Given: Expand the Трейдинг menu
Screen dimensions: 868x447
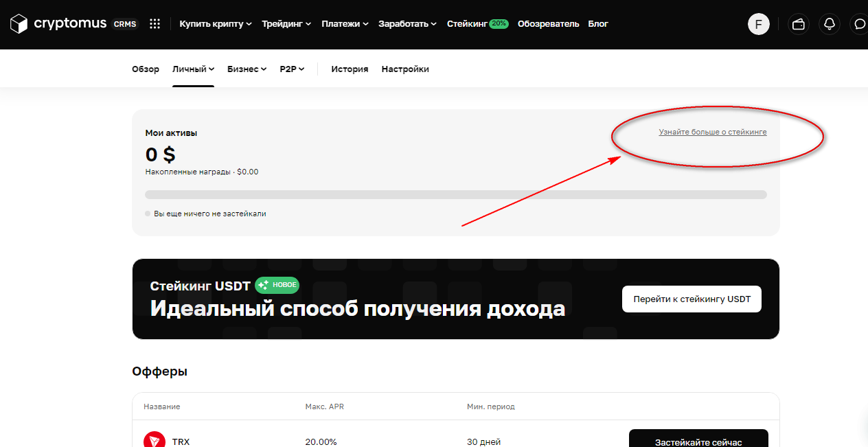Looking at the screenshot, I should pyautogui.click(x=286, y=24).
